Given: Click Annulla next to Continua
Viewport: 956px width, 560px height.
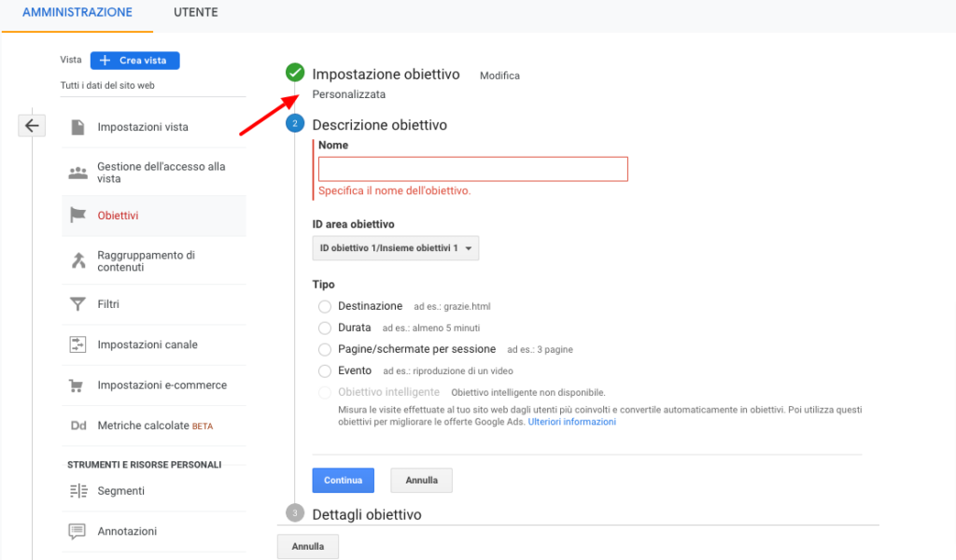Looking at the screenshot, I should 421,480.
